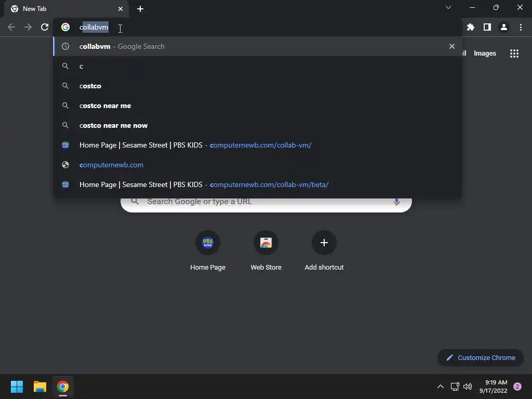The width and height of the screenshot is (532, 399).
Task: Click the magnifier icon in the Google search box
Action: (135, 201)
